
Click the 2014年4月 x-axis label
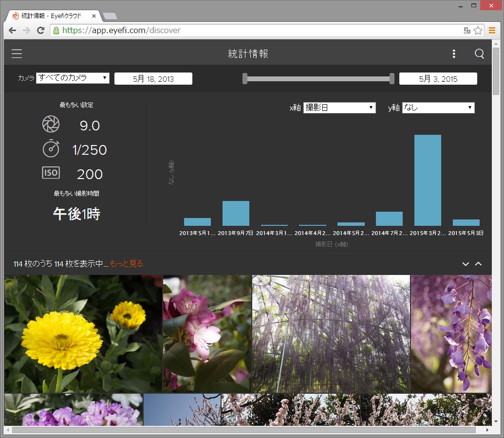pyautogui.click(x=313, y=233)
